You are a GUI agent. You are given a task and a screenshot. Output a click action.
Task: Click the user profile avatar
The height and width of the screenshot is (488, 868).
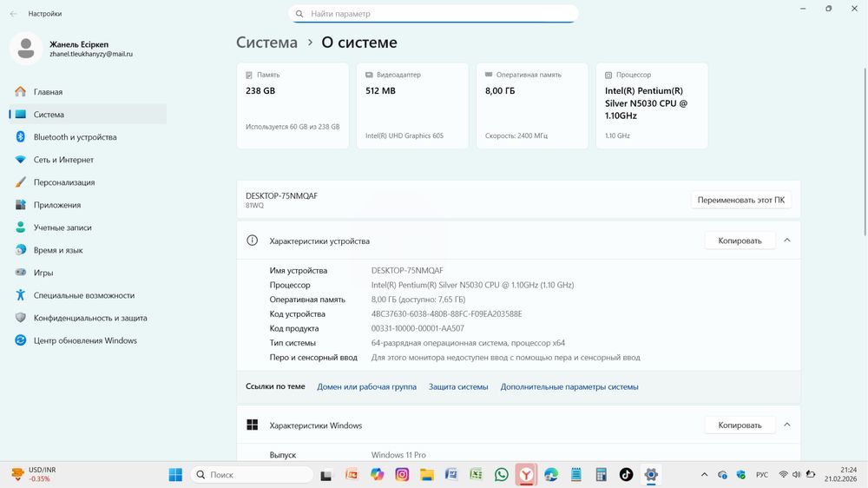(x=25, y=49)
